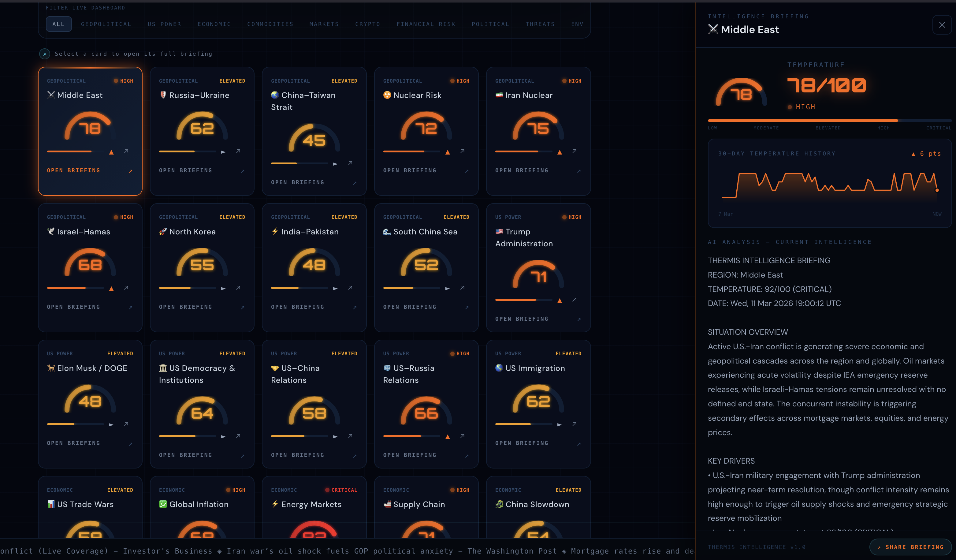956x560 pixels.
Task: Filter by FINANCIAL RISK category
Action: pos(426,24)
